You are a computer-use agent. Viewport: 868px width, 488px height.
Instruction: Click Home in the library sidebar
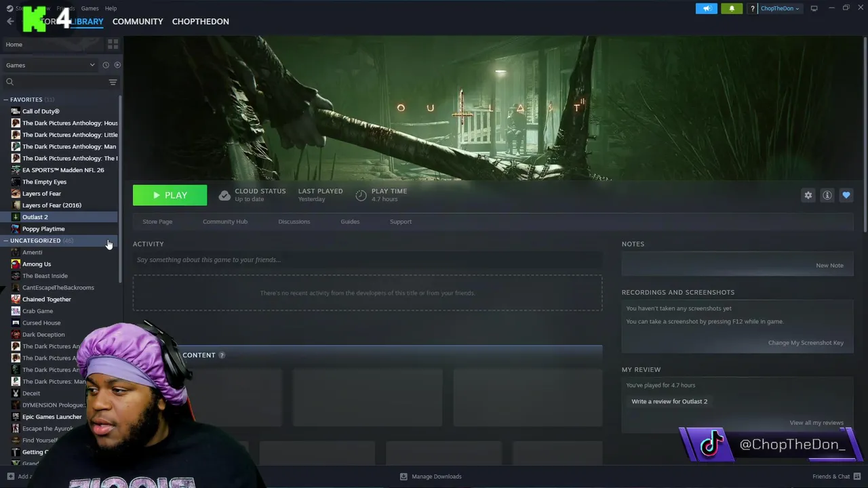click(14, 44)
